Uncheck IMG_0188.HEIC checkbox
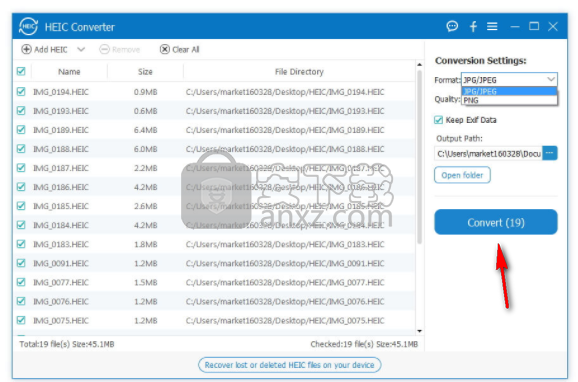Screen dimensions: 578x382 tap(21, 149)
